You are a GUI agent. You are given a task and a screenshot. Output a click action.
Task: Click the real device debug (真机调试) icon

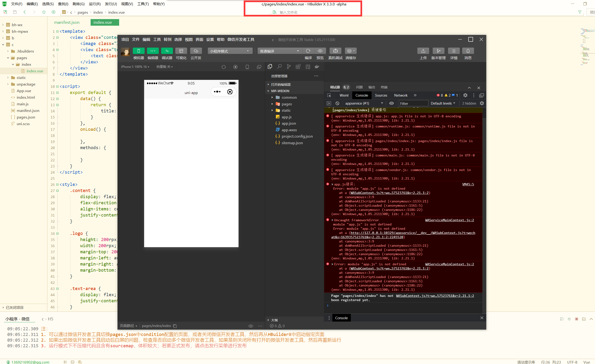click(335, 51)
